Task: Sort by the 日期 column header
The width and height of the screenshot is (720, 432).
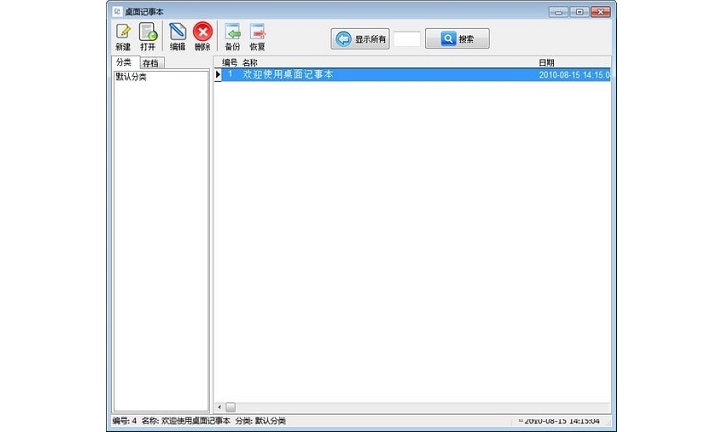Action: click(546, 63)
